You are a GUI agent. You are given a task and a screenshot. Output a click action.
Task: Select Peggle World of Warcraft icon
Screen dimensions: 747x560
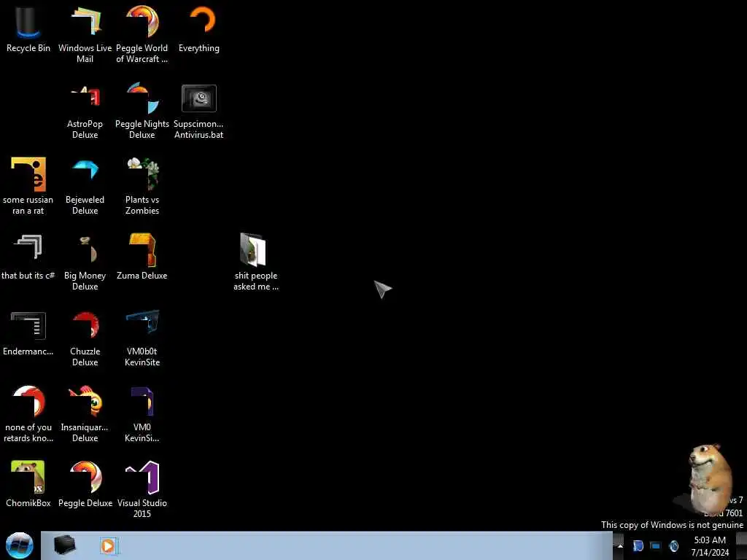click(x=142, y=34)
